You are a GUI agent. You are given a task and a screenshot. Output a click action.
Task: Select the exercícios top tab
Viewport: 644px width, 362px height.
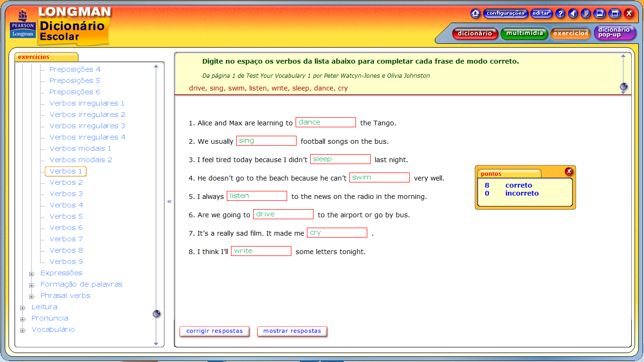click(x=570, y=33)
